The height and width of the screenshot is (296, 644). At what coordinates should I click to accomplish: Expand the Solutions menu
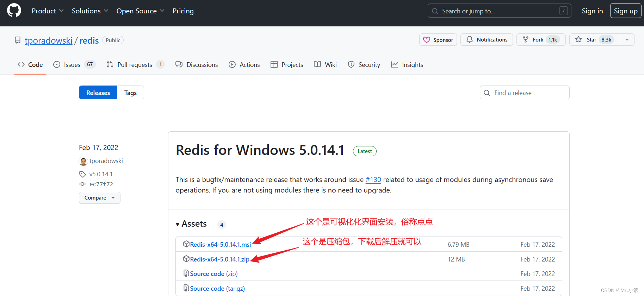click(90, 11)
